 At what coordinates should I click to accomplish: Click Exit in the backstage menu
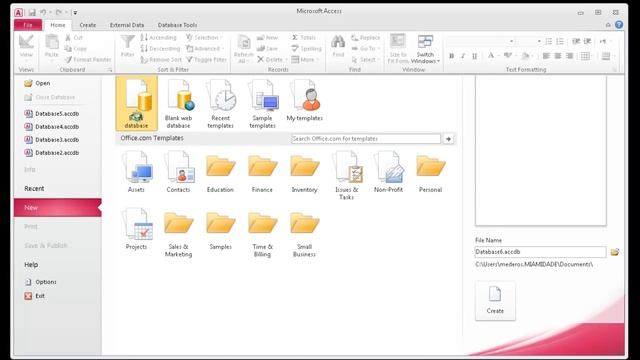coord(35,296)
